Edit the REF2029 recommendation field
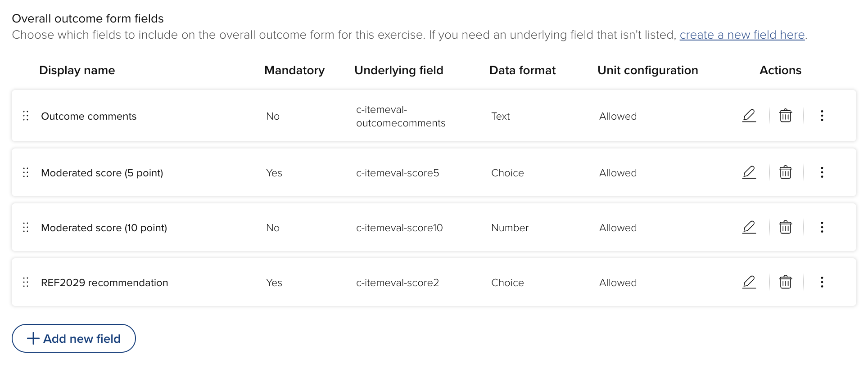Image resolution: width=868 pixels, height=368 pixels. [749, 282]
